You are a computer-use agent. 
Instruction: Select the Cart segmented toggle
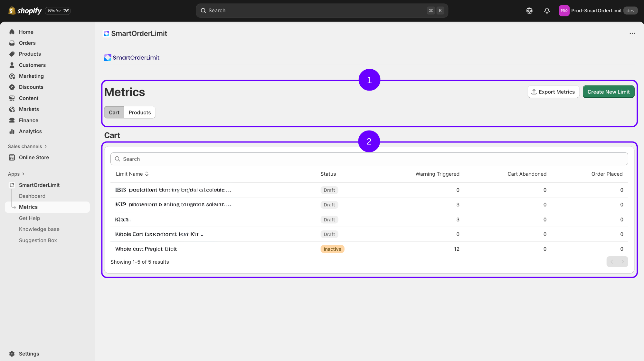click(114, 112)
